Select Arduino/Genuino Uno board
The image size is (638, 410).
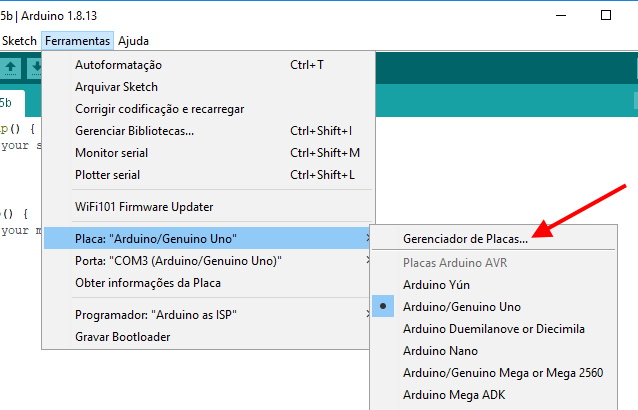coord(494,306)
